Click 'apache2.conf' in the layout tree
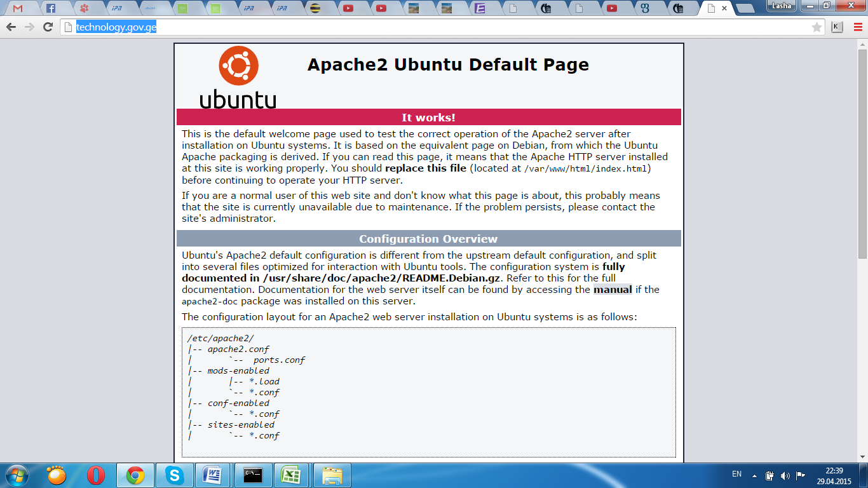The height and width of the screenshot is (488, 868). point(238,349)
